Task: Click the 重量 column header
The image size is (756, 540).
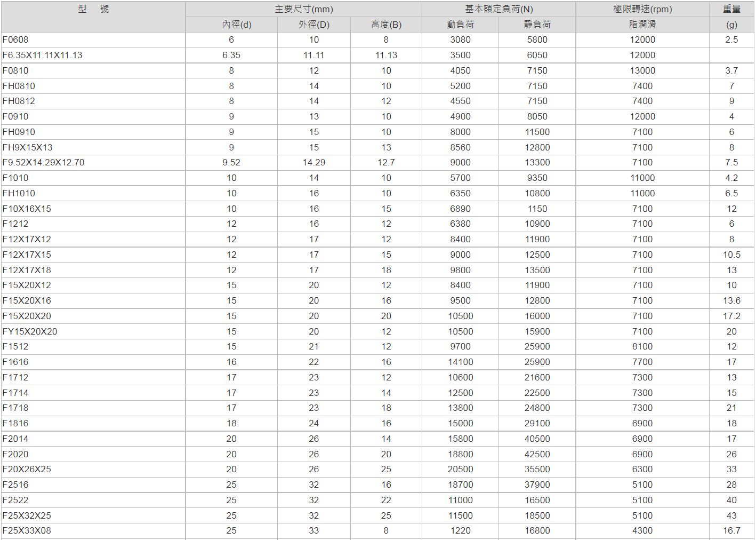Action: pos(731,9)
